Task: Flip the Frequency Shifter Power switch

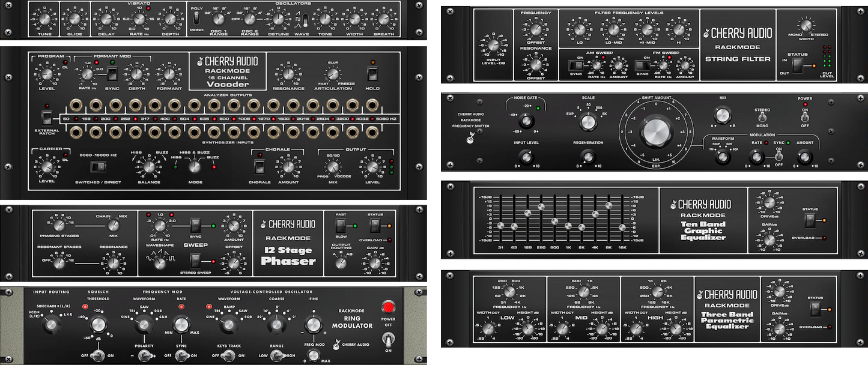Action: tap(806, 118)
